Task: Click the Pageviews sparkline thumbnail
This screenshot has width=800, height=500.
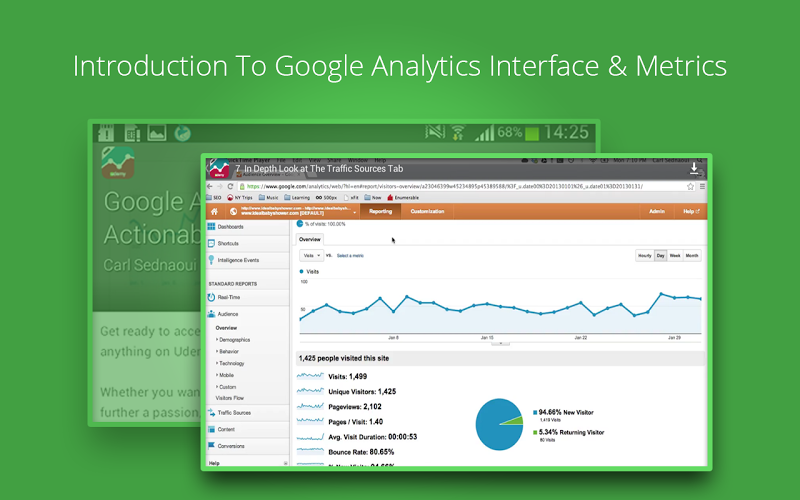Action: click(x=310, y=406)
